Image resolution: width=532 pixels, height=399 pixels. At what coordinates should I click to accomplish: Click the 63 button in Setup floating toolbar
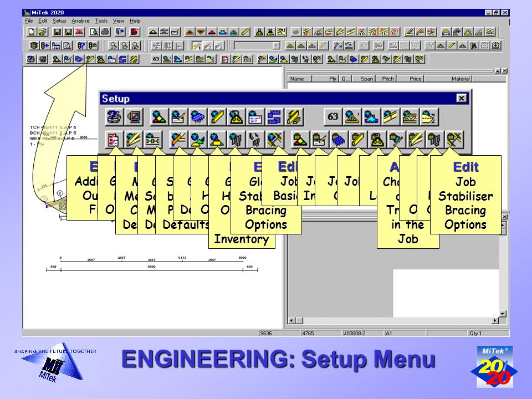(x=333, y=117)
